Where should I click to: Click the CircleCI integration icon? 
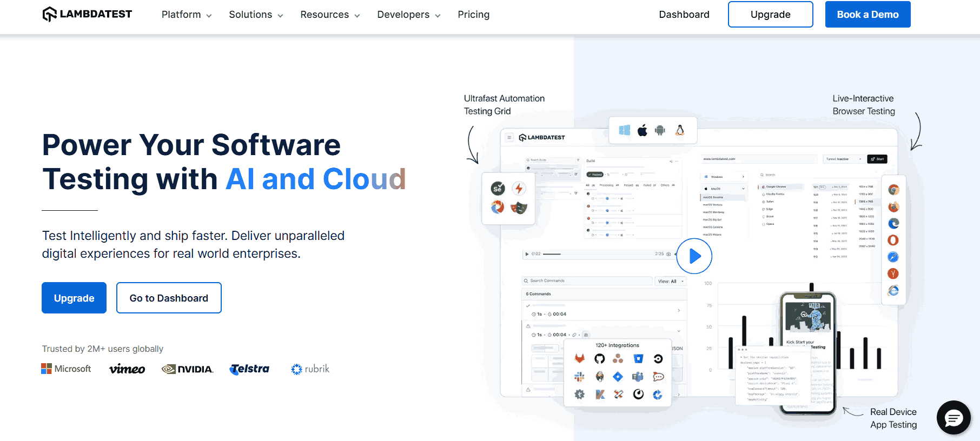(x=658, y=359)
